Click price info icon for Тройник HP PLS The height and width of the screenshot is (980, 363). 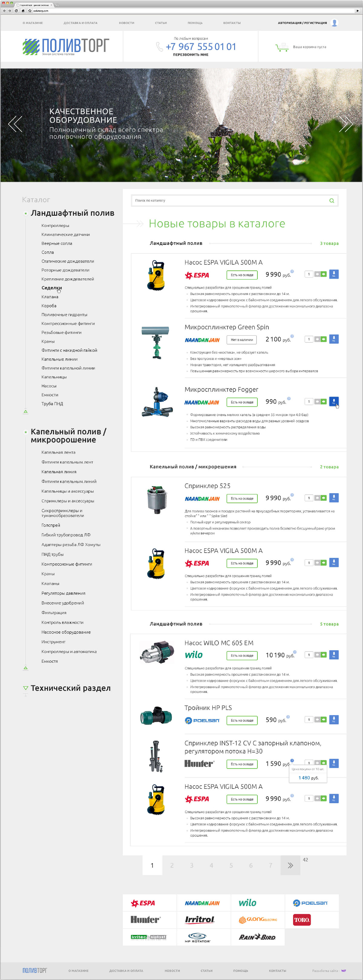pyautogui.click(x=288, y=716)
